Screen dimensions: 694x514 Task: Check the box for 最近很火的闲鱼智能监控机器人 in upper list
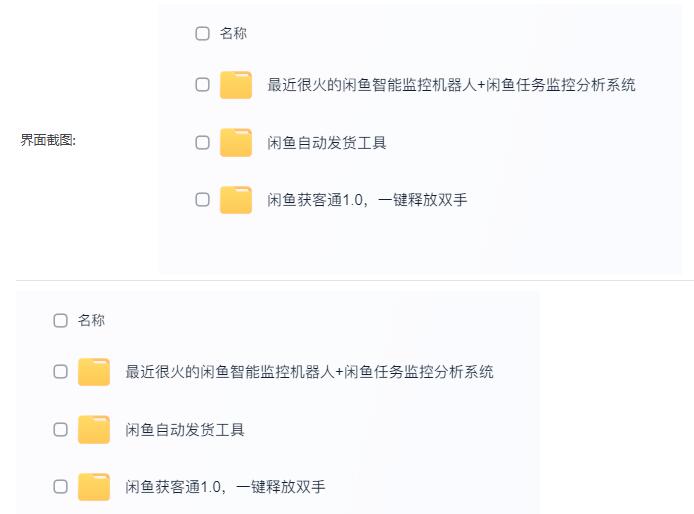[203, 85]
